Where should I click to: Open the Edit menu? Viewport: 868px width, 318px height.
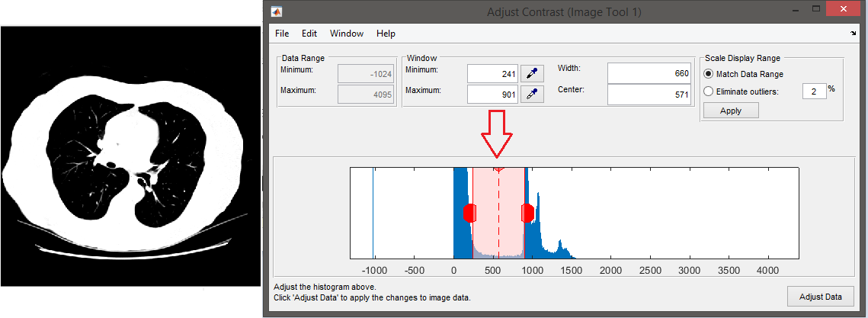click(x=309, y=34)
